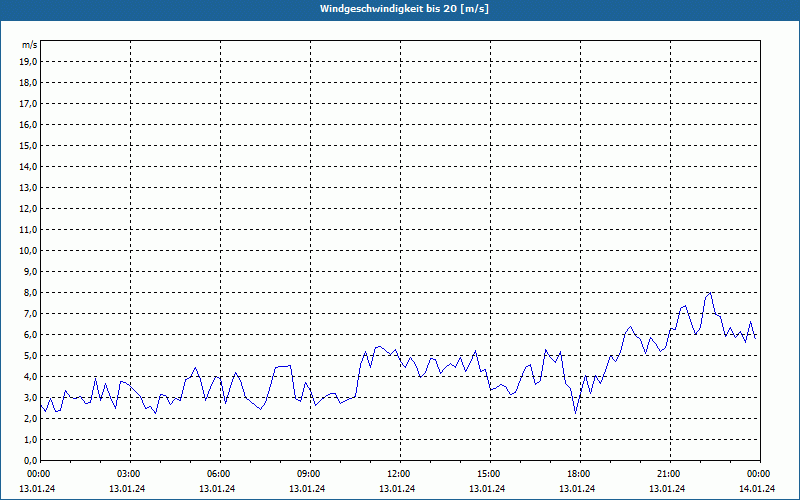The width and height of the screenshot is (800, 500).
Task: Click the '17,0' y-axis value
Action: coord(29,104)
